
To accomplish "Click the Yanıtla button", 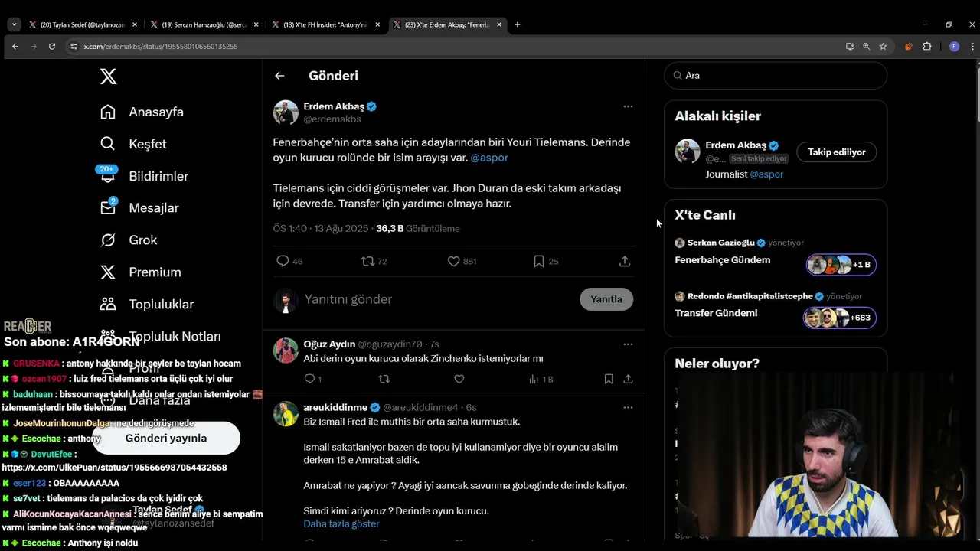I will click(x=606, y=299).
